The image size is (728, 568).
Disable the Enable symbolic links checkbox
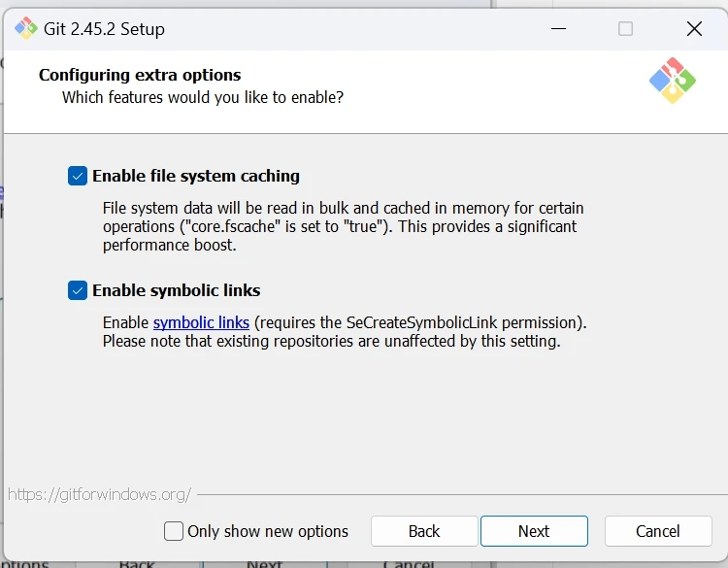pos(78,290)
